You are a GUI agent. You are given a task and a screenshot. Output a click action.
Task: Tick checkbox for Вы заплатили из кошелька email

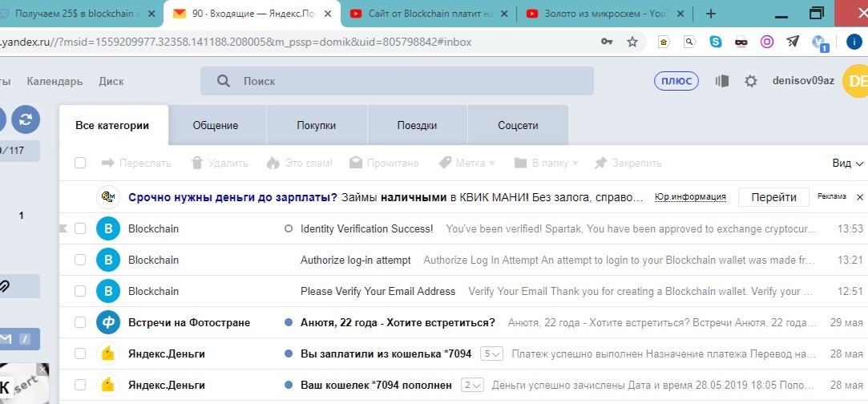tap(80, 353)
